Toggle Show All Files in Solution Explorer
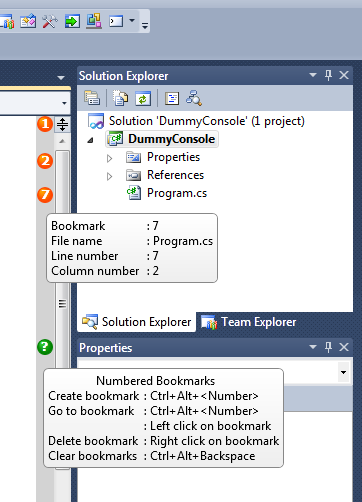362x502 pixels. [x=120, y=98]
